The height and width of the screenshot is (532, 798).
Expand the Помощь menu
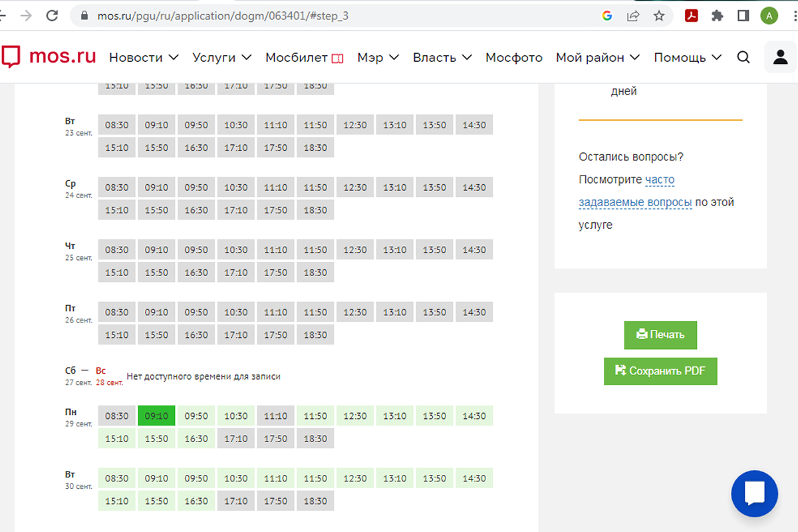(x=688, y=58)
